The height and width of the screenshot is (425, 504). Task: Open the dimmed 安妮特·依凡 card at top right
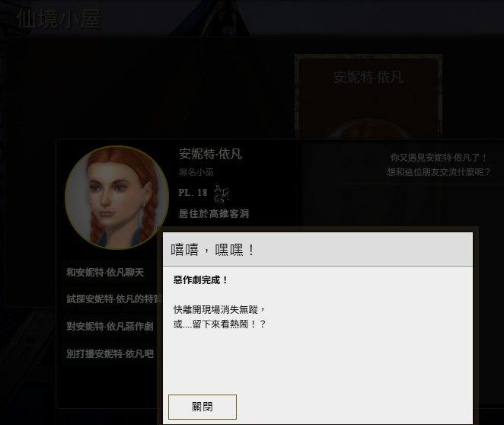368,95
